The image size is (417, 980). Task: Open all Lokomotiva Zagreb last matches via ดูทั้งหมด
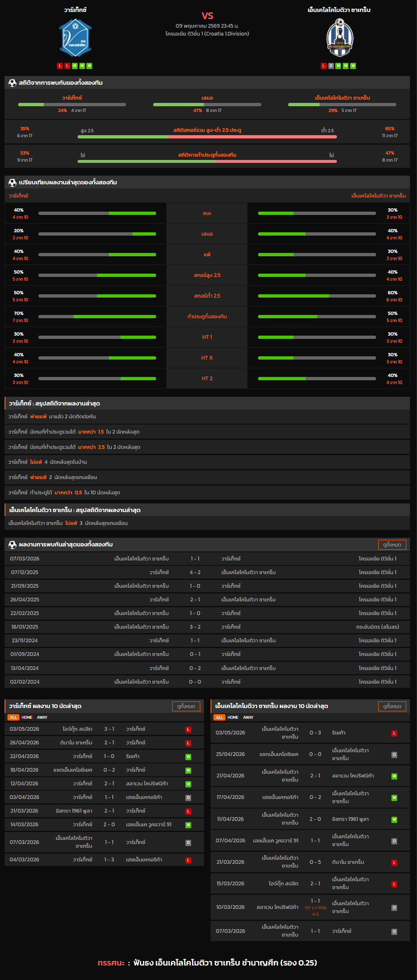[x=392, y=706]
